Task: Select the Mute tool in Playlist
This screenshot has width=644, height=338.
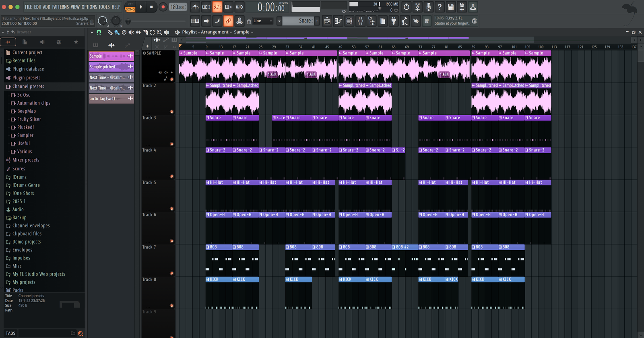Action: pyautogui.click(x=131, y=32)
